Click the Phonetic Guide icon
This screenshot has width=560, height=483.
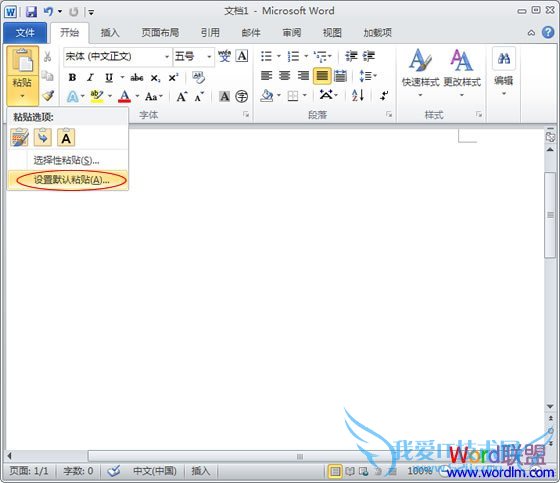click(x=224, y=56)
